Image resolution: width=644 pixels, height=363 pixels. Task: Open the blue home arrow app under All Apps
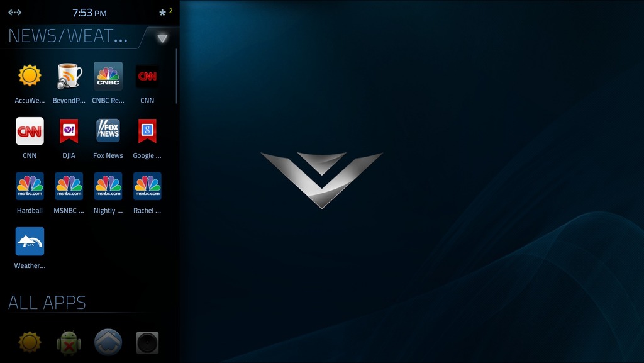108,342
